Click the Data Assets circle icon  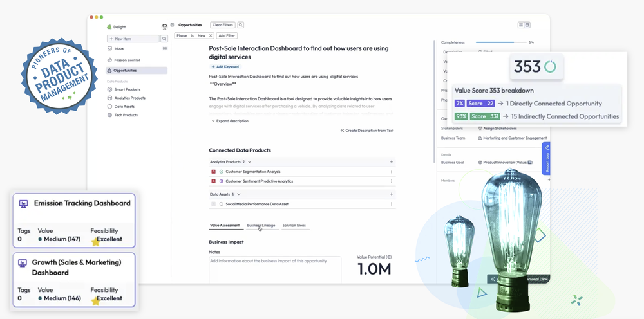109,107
